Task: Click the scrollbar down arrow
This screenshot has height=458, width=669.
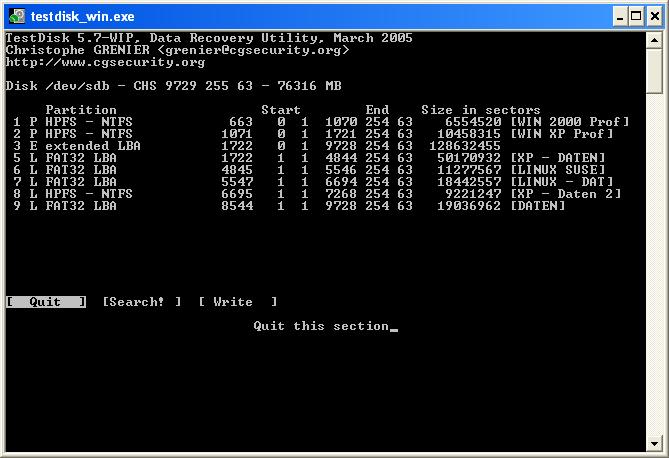Action: click(654, 443)
